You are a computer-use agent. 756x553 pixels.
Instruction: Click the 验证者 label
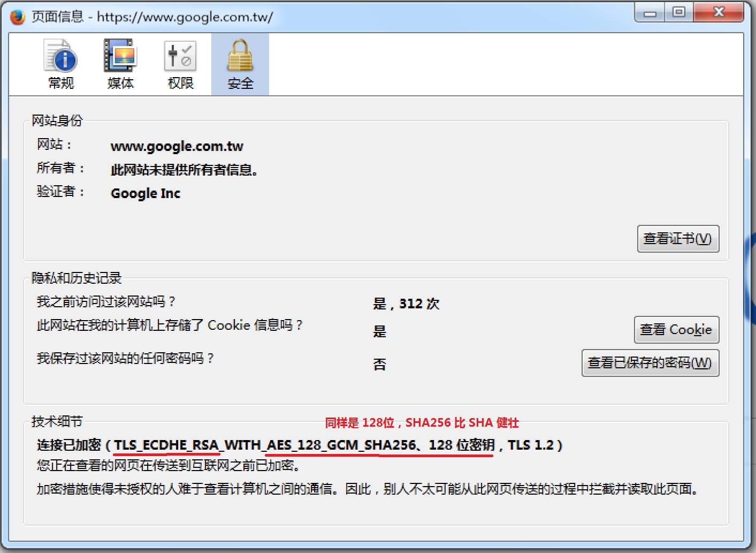[x=60, y=191]
